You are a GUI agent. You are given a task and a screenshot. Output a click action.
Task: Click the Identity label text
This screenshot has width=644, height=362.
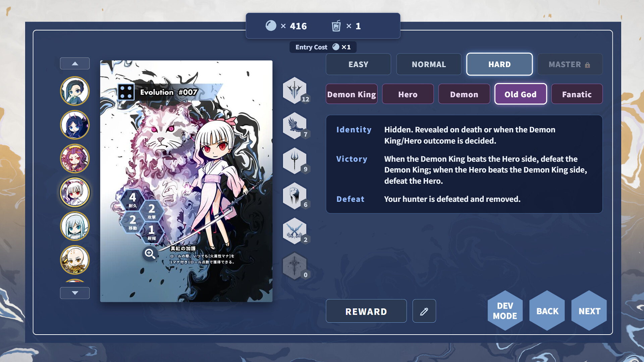click(354, 130)
